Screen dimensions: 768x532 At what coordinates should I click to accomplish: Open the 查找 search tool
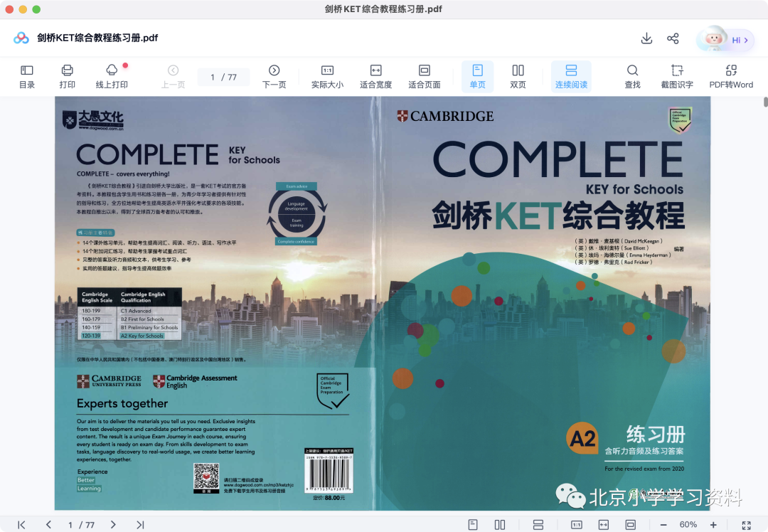pos(632,77)
